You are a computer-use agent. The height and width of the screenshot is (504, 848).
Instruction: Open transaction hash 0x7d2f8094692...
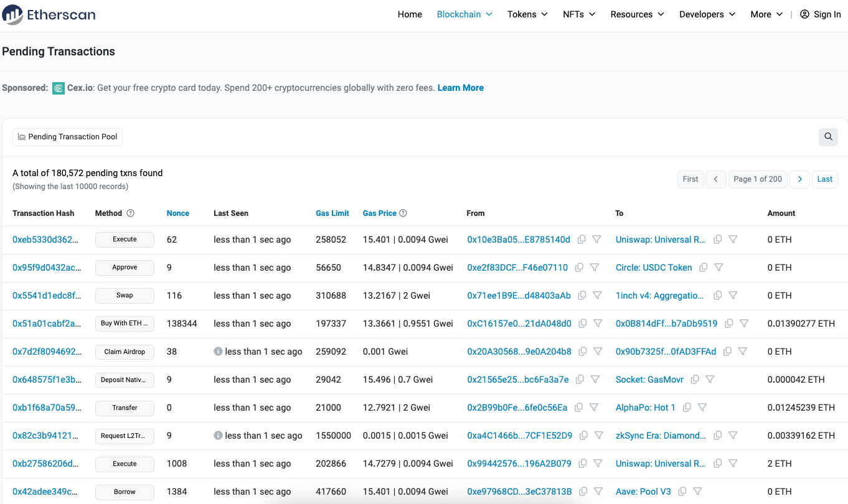click(x=47, y=352)
